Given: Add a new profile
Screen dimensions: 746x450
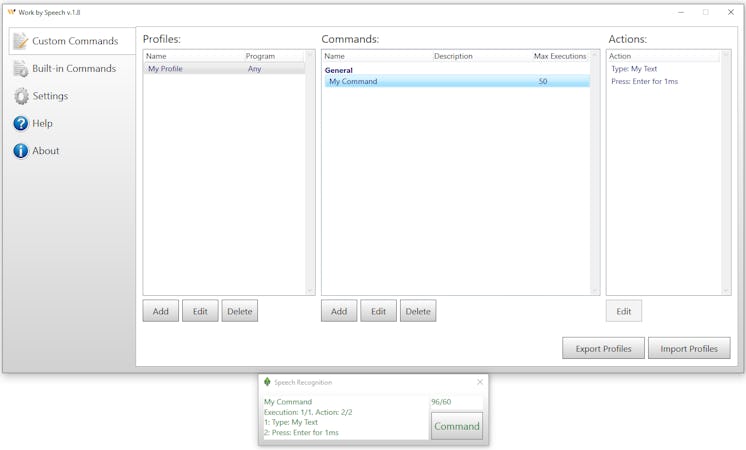Looking at the screenshot, I should [161, 311].
